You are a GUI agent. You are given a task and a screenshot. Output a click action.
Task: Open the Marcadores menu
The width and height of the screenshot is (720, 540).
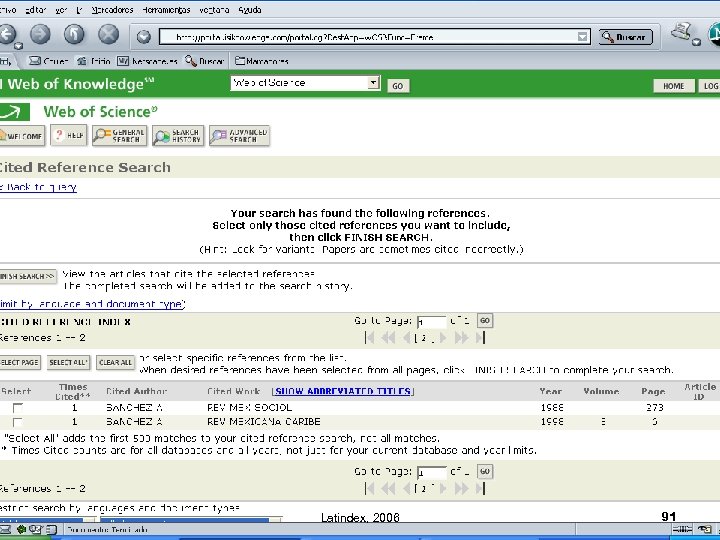click(x=112, y=10)
